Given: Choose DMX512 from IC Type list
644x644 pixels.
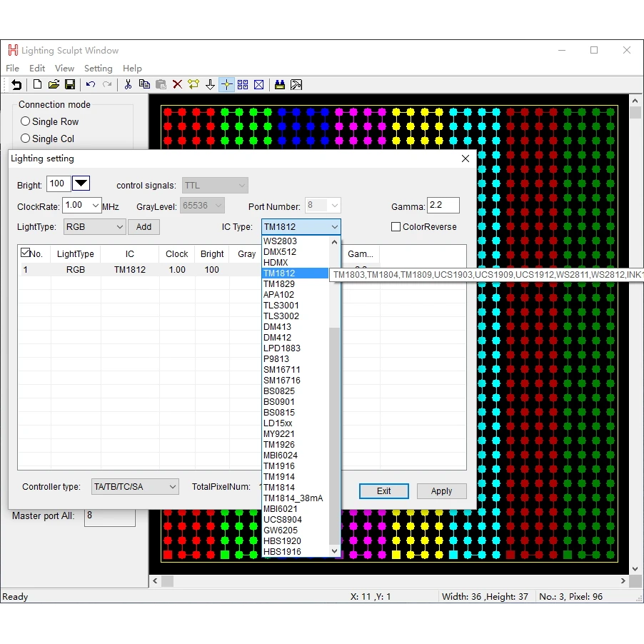Looking at the screenshot, I should (296, 252).
